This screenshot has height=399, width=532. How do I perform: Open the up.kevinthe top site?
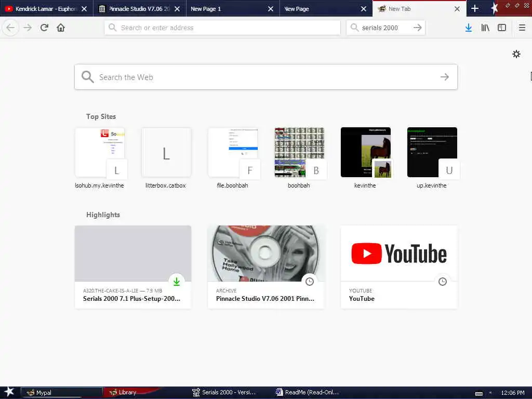432,158
